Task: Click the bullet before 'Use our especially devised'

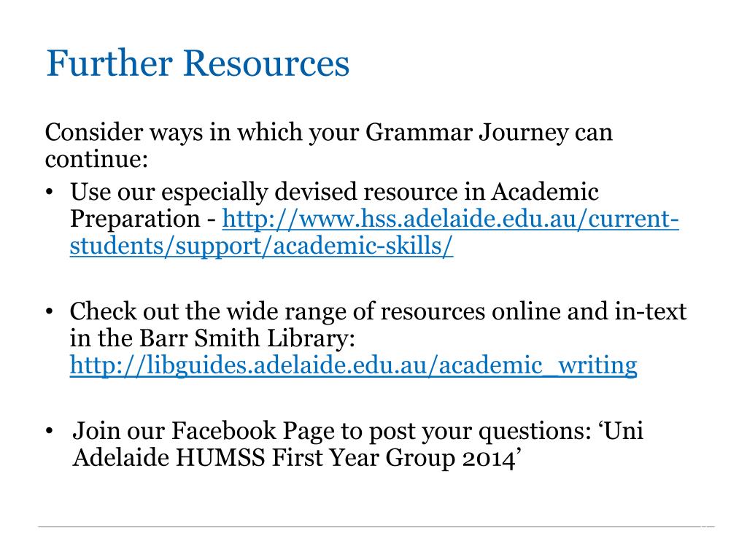Action: click(49, 192)
